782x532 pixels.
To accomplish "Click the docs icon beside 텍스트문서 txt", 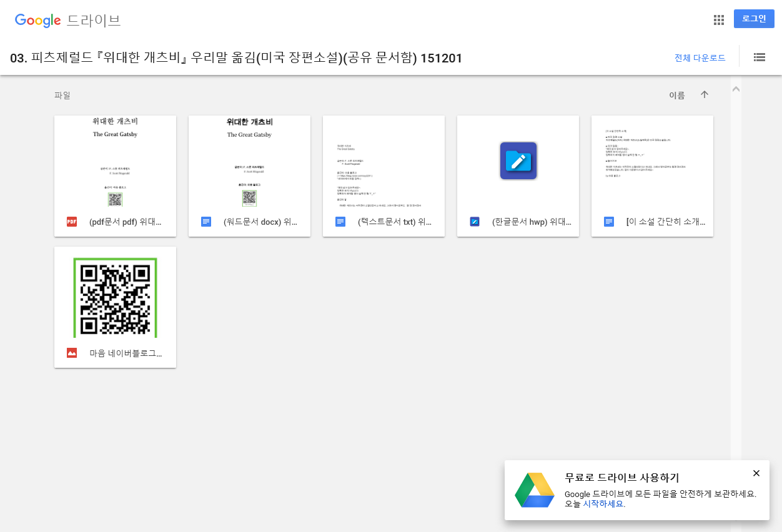I will click(x=340, y=222).
